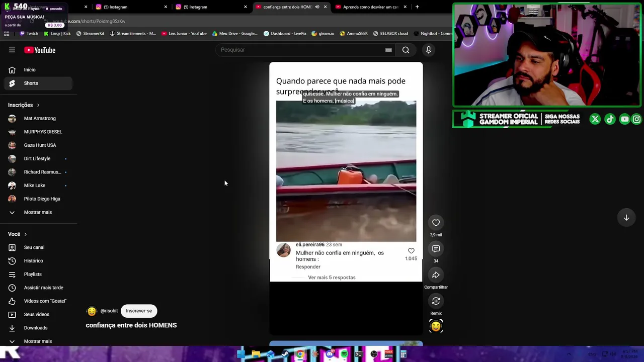Remix this Short

(x=436, y=301)
